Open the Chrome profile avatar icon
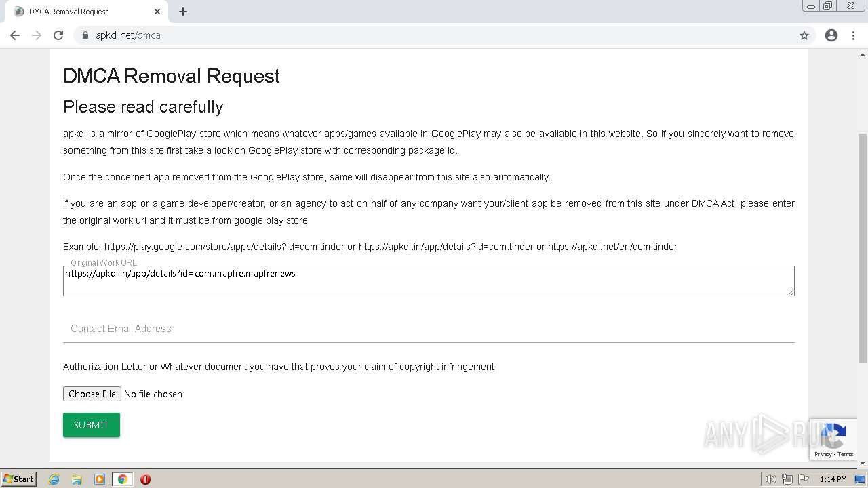Screen dimensions: 868x488 point(831,35)
